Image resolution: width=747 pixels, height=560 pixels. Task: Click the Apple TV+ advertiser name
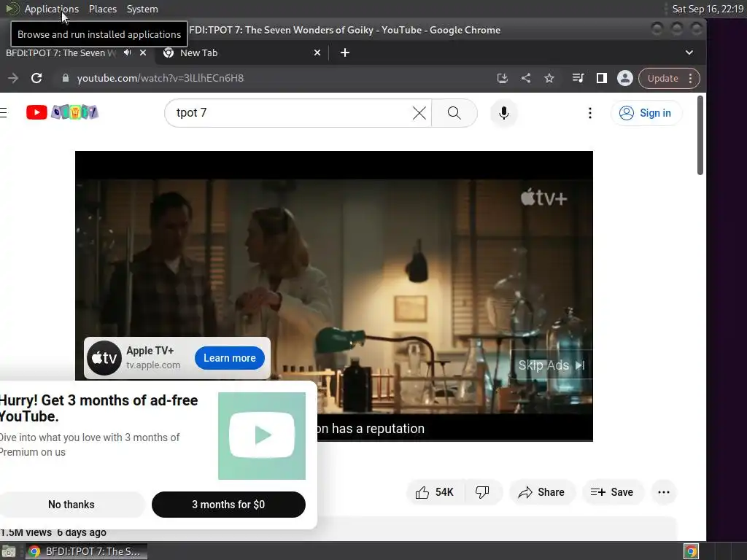coord(150,351)
